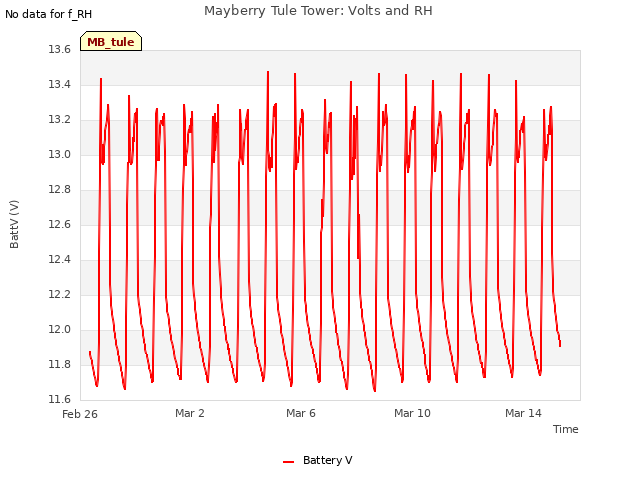Click the Mar 6 x-axis tick label
This screenshot has width=640, height=480.
(300, 413)
